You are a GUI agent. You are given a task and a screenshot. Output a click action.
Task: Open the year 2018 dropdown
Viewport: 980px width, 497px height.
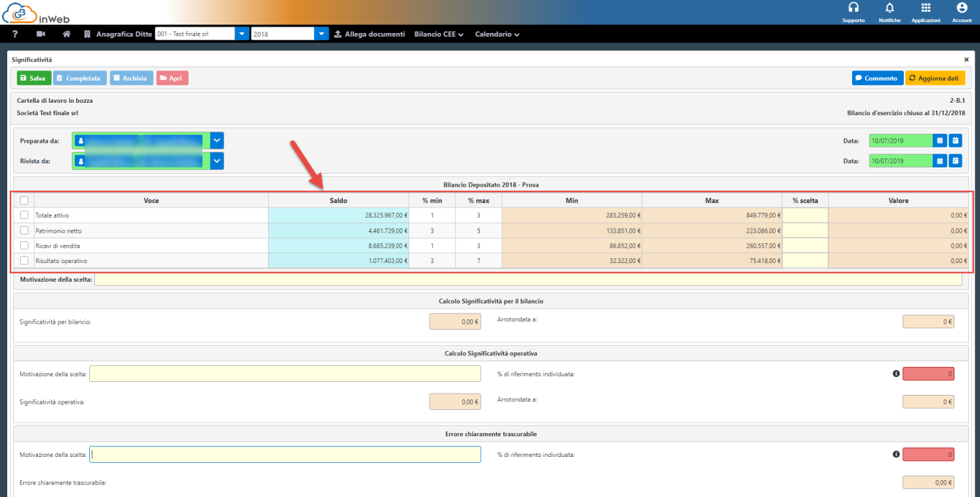322,34
